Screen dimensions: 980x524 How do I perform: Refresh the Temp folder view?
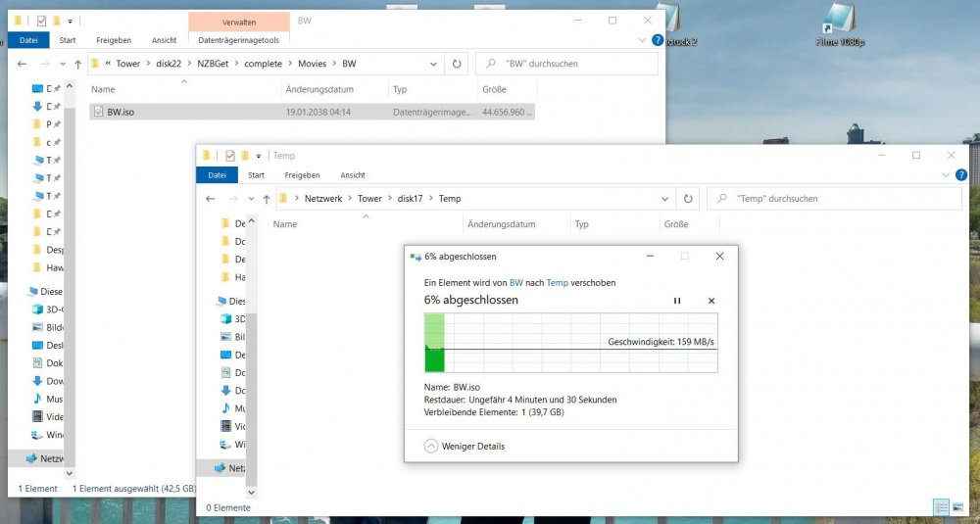[688, 199]
